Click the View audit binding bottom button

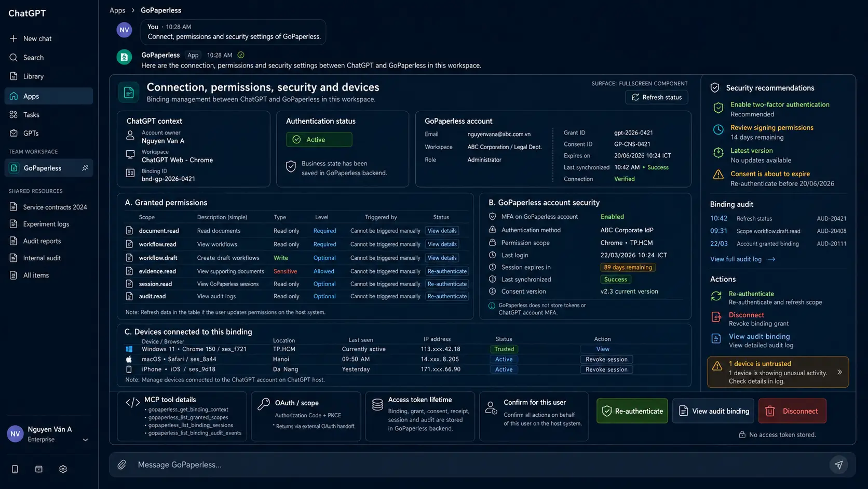point(713,411)
